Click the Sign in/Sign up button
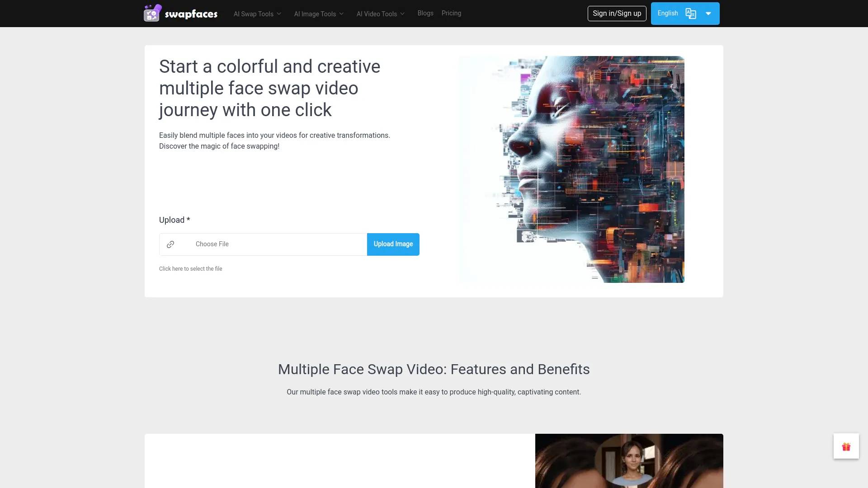 click(x=617, y=14)
